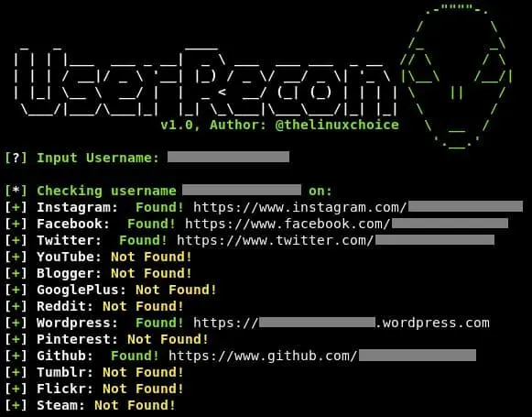Screen dimensions: 532x417
Task: Click the [?] prompt marker
Action: pyautogui.click(x=16, y=158)
